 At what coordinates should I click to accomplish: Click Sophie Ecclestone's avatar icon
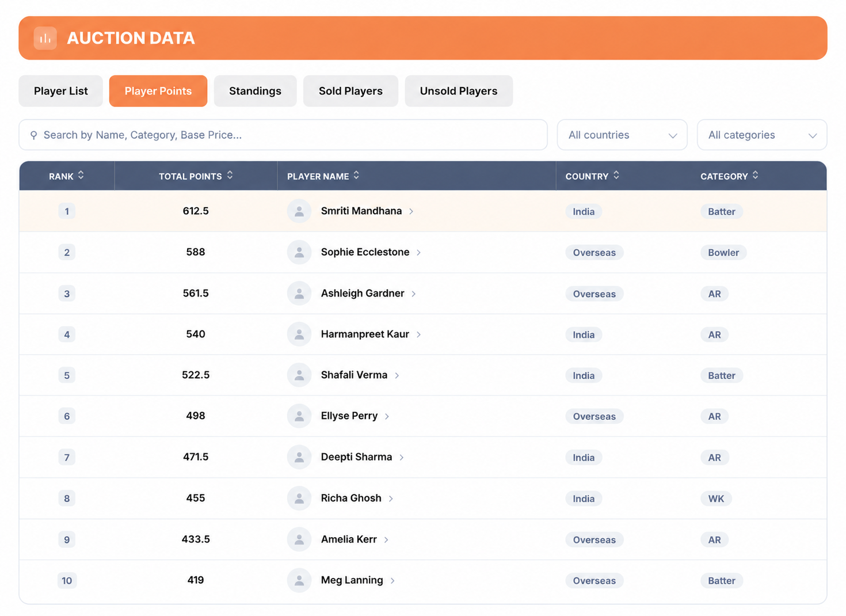(299, 252)
